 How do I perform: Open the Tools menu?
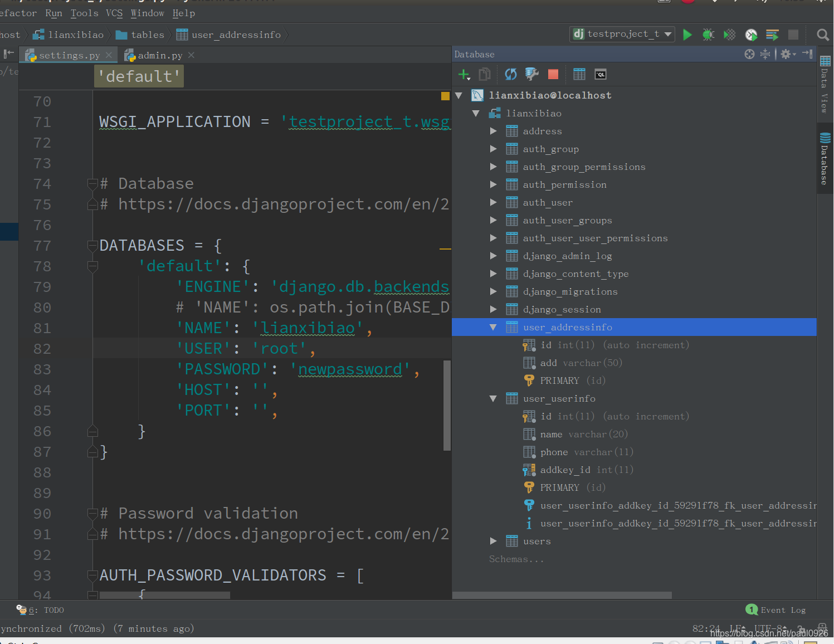(x=84, y=13)
